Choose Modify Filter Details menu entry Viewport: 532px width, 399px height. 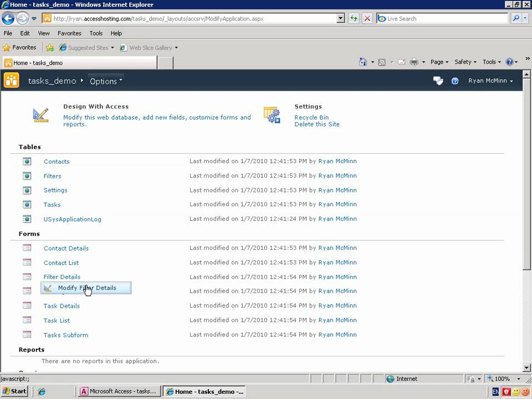86,288
